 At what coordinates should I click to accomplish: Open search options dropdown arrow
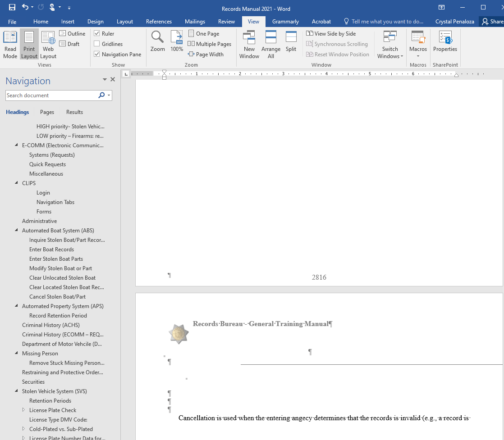click(109, 95)
